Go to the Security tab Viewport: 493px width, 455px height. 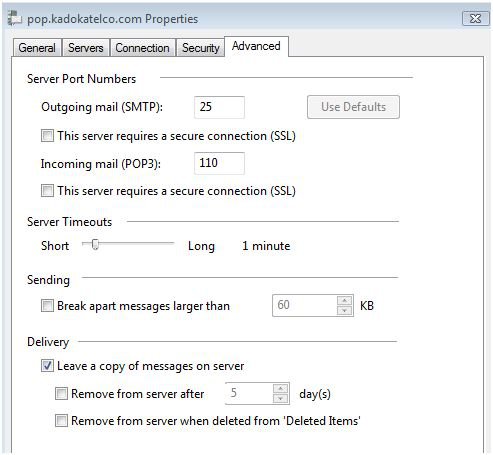(200, 48)
